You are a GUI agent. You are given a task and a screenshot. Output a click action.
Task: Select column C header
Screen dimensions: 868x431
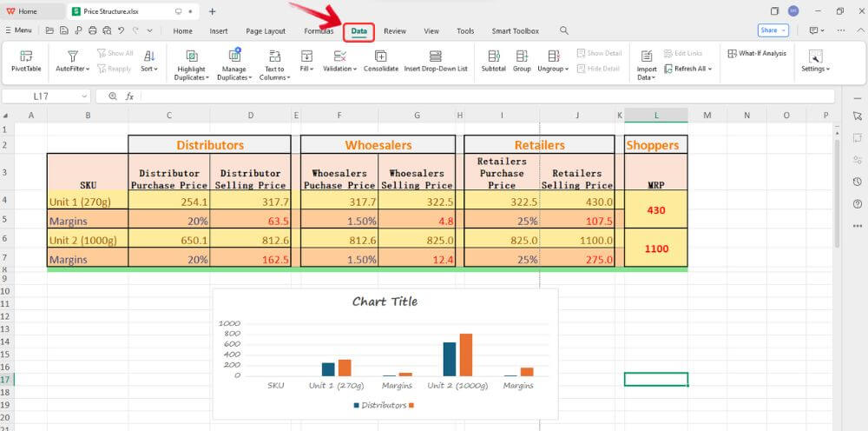coord(169,116)
